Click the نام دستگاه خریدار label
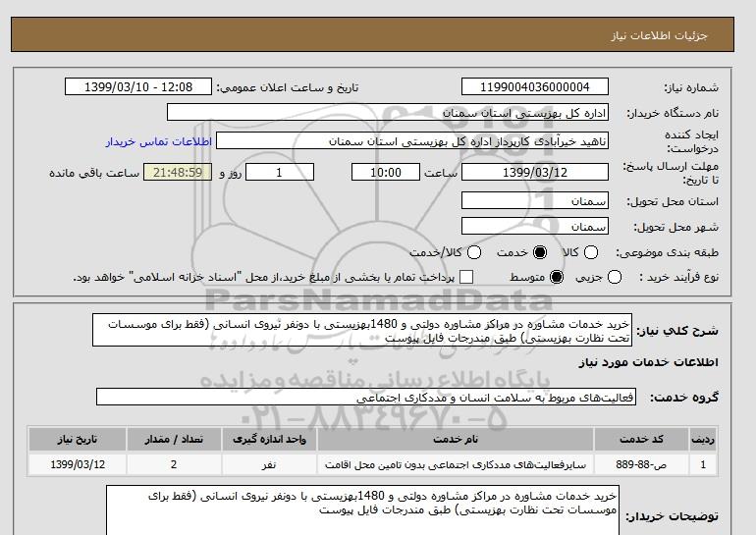Screen dimensions: 756x535 [x=673, y=113]
